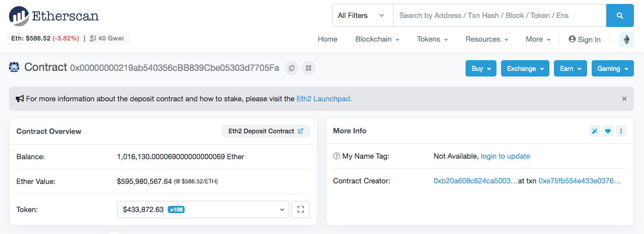Open the Gaming dropdown button
The width and height of the screenshot is (644, 234).
(x=612, y=69)
